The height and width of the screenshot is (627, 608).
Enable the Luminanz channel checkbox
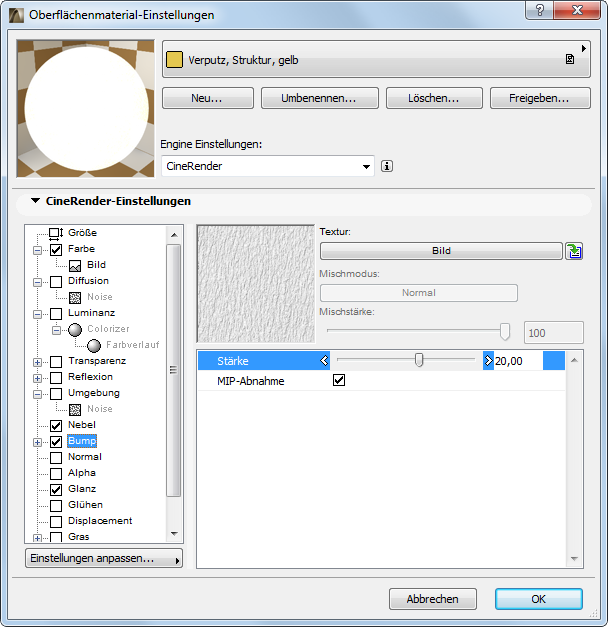56,314
